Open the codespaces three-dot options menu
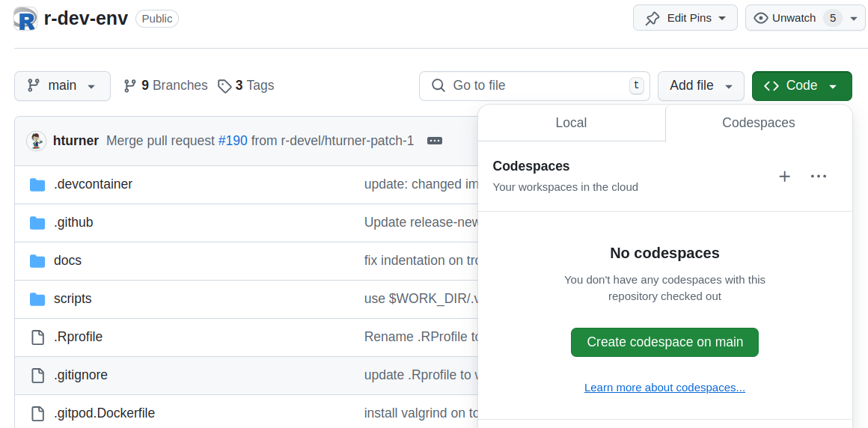 tap(819, 177)
